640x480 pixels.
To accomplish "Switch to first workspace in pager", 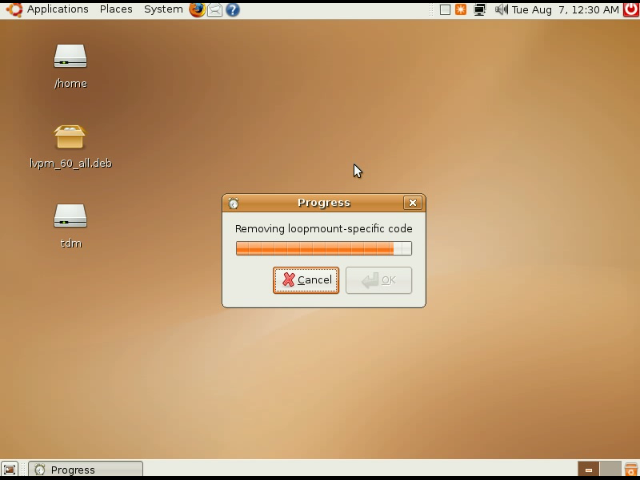I will tap(588, 469).
